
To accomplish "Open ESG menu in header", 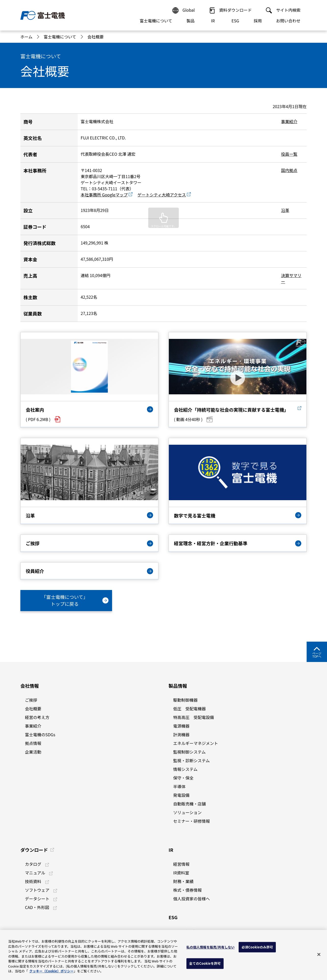I will click(235, 21).
